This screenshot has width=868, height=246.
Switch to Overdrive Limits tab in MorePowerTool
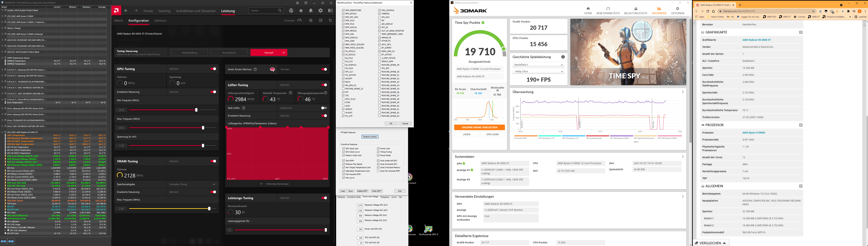(x=354, y=197)
